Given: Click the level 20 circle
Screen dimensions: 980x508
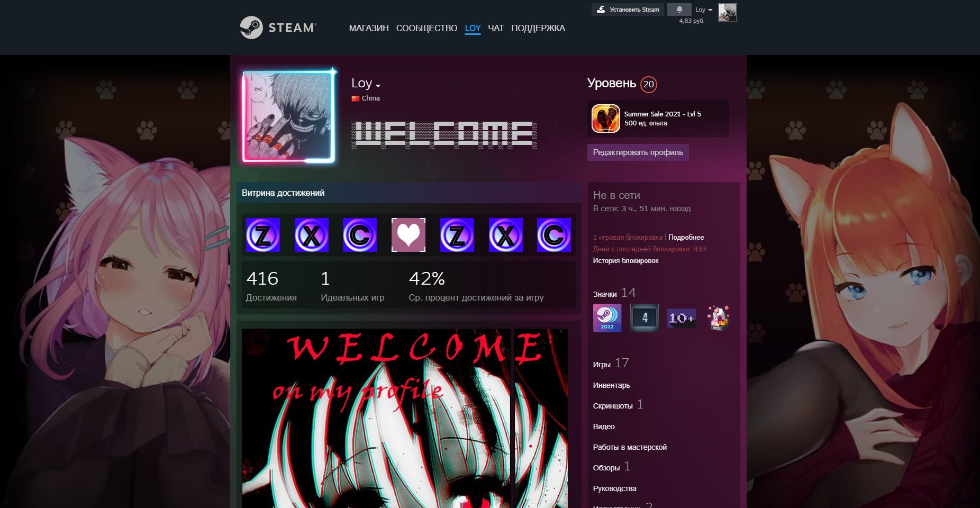Looking at the screenshot, I should (649, 84).
